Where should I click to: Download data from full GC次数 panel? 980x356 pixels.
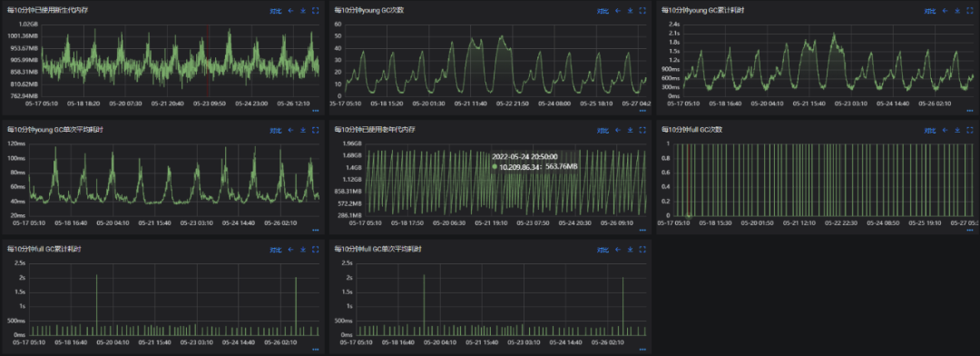click(957, 130)
